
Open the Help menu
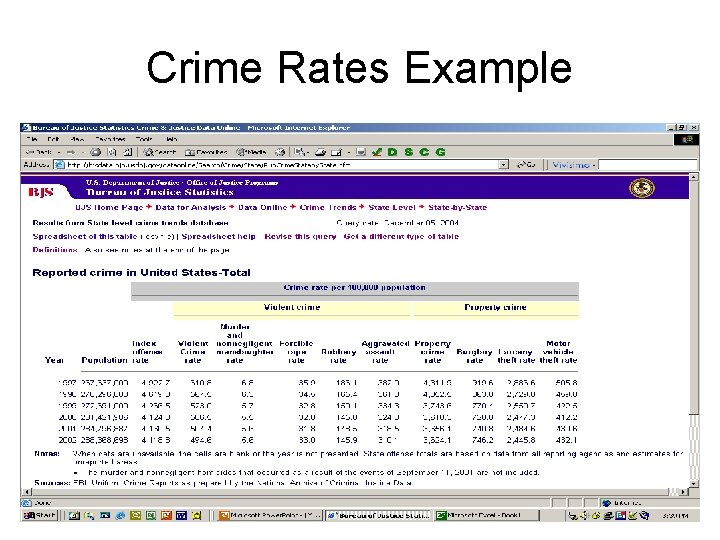click(172, 139)
